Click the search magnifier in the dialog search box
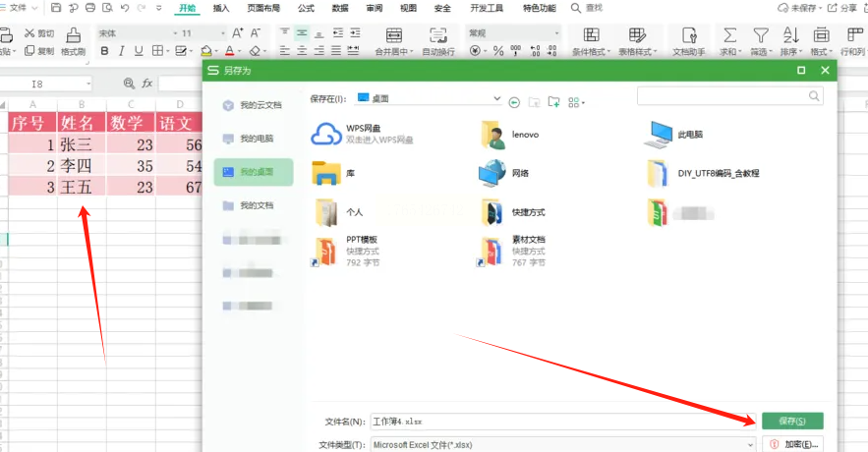This screenshot has width=868, height=452. pyautogui.click(x=814, y=95)
